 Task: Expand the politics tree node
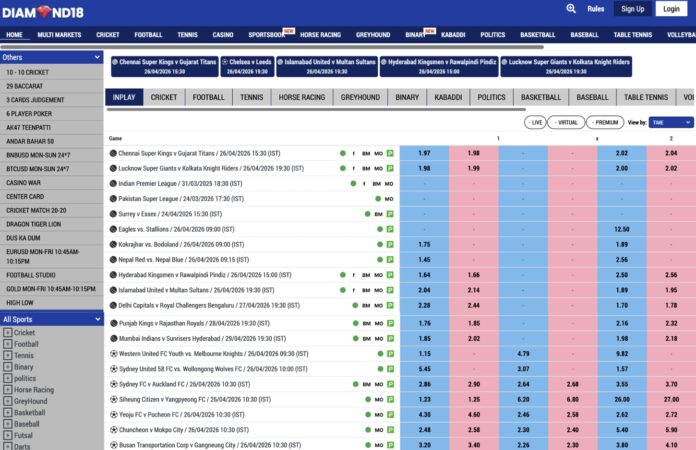[x=8, y=379]
